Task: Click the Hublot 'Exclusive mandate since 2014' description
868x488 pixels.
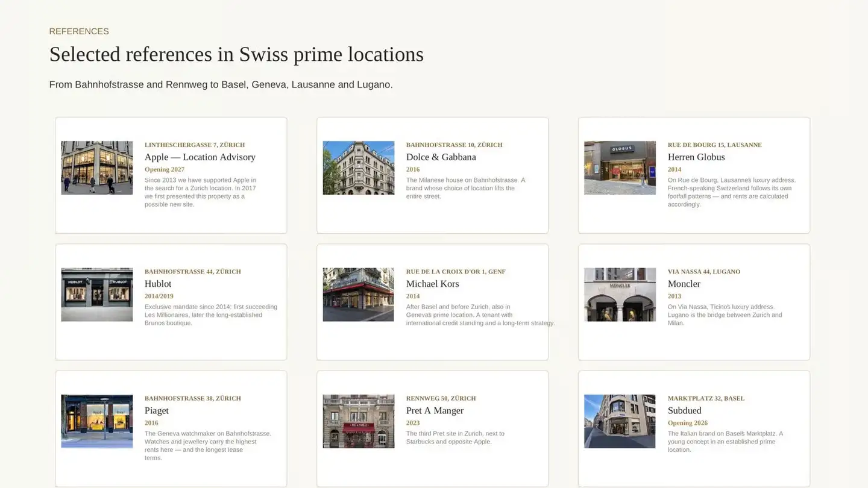Action: [x=211, y=315]
